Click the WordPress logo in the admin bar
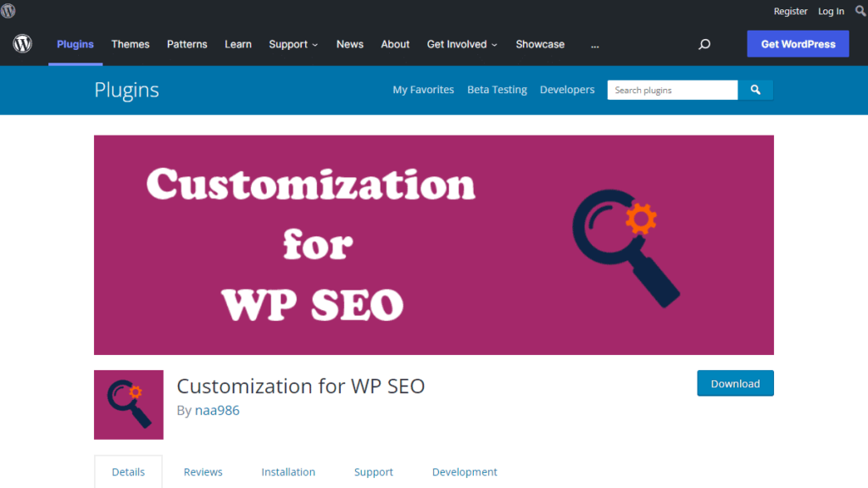 (8, 10)
